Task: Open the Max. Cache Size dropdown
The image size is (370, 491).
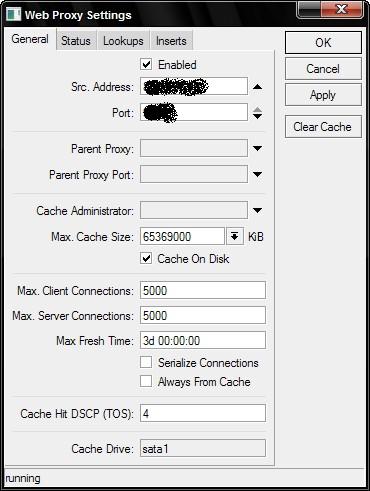Action: (x=235, y=237)
